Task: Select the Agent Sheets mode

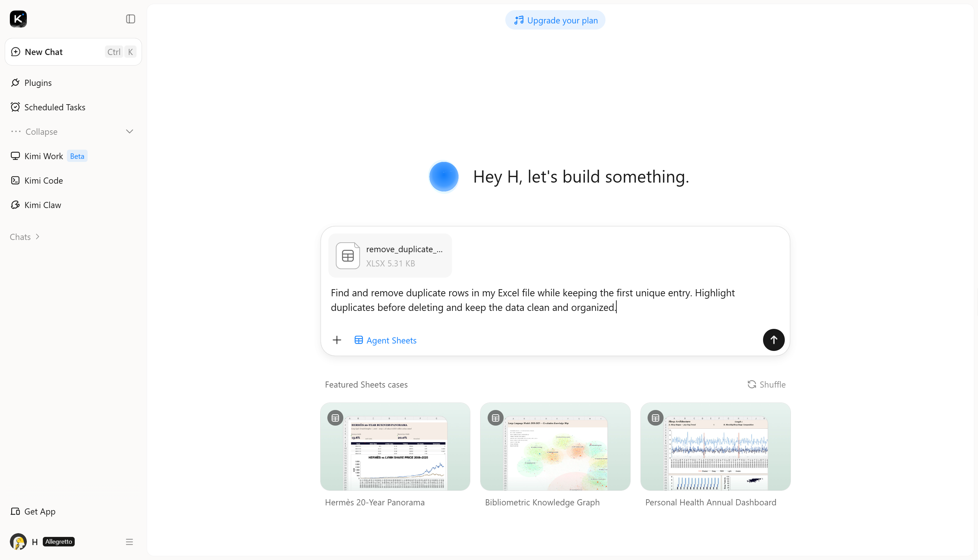Action: click(x=385, y=340)
